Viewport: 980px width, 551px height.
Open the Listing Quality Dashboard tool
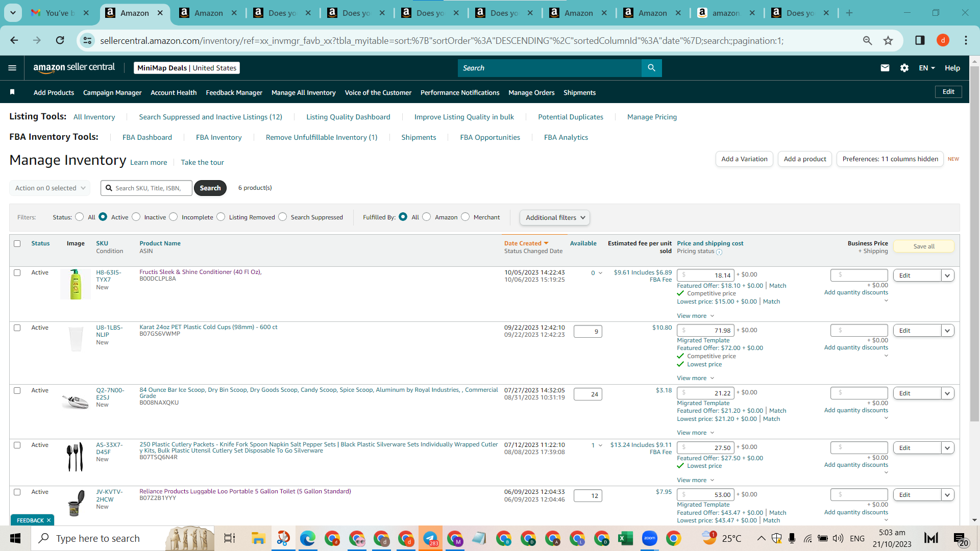(348, 117)
